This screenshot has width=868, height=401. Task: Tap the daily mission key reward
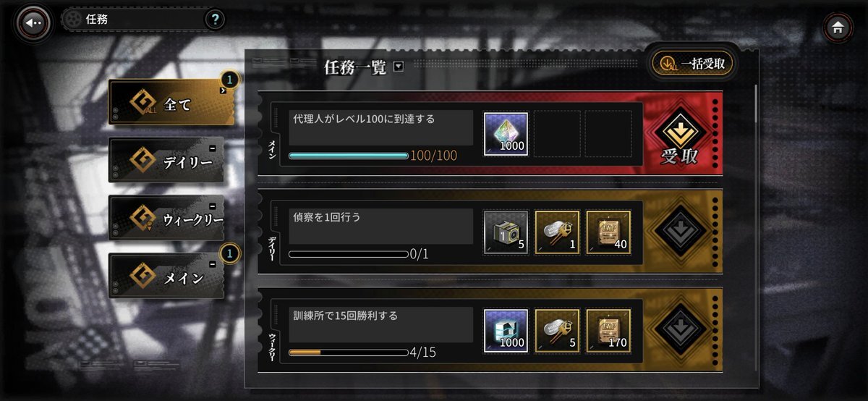(x=557, y=232)
